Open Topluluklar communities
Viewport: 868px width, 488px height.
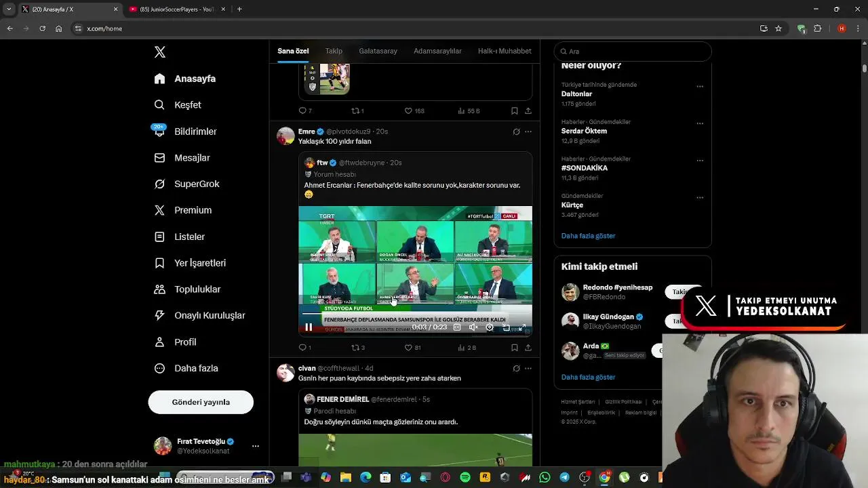[x=187, y=289]
